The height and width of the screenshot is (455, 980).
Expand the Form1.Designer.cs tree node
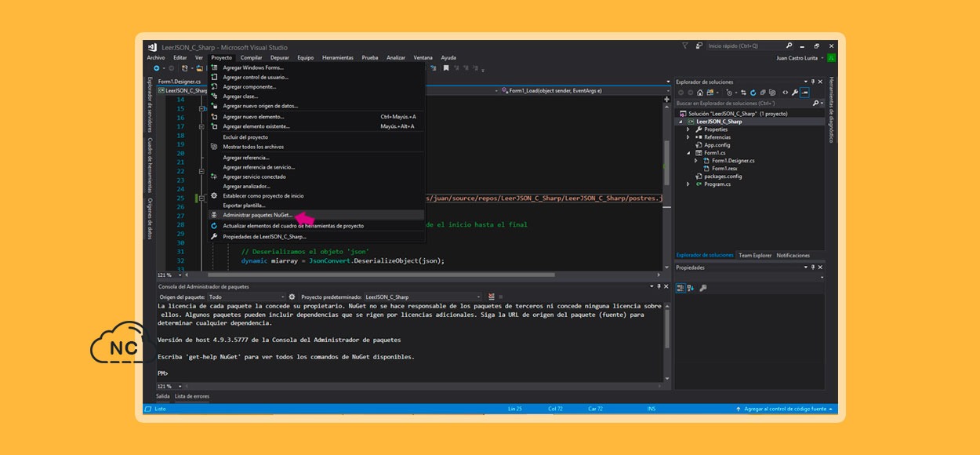point(696,161)
